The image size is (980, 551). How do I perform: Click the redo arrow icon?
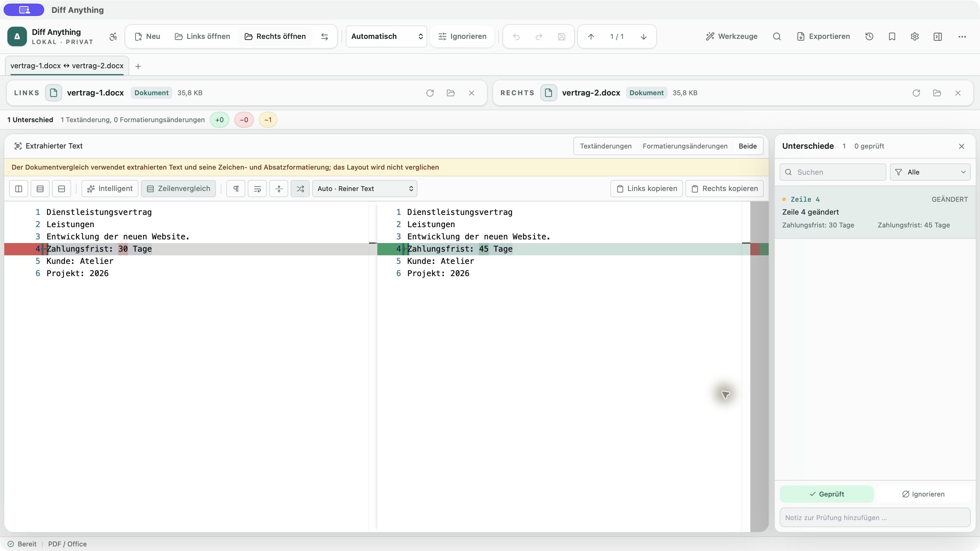click(539, 36)
